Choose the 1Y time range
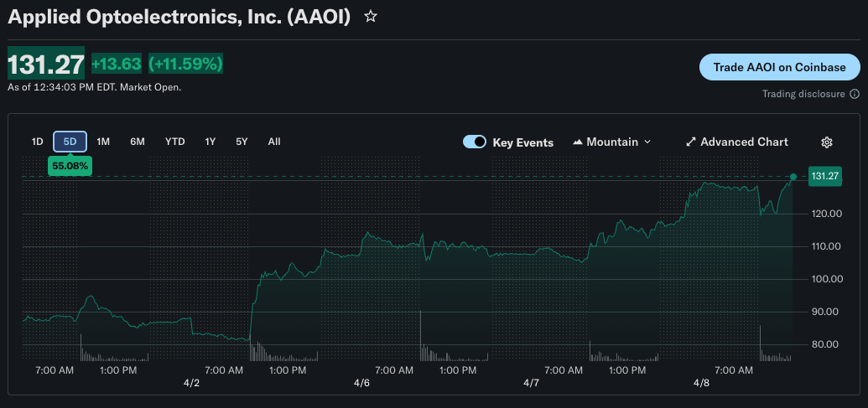 pos(210,142)
